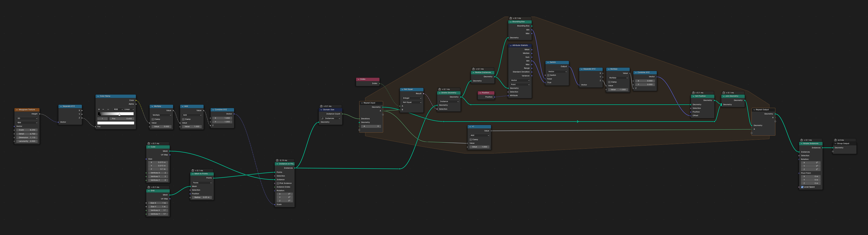Open the Integer data type dropdown in Not Equal
This screenshot has width=868, height=235.
click(x=411, y=98)
